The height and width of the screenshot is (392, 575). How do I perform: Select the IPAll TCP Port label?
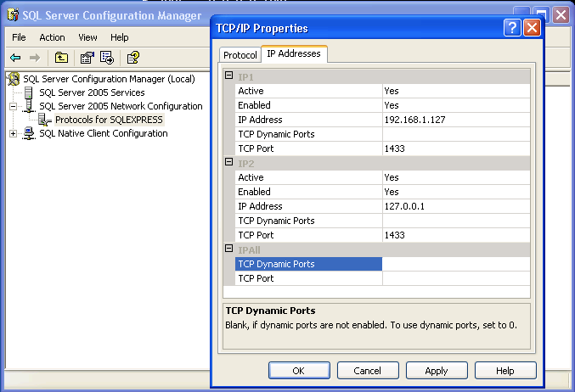click(308, 278)
